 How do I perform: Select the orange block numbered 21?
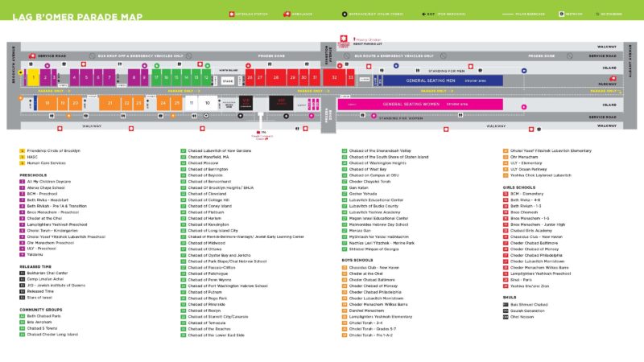coord(110,103)
